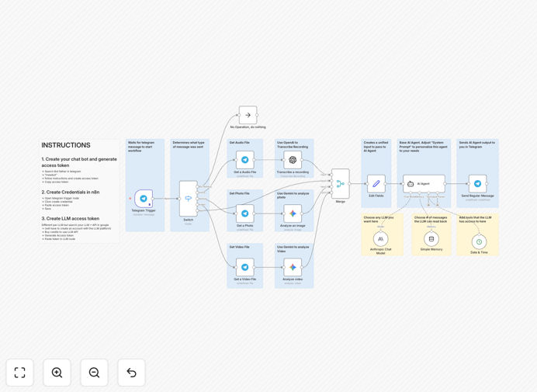The height and width of the screenshot is (392, 537).
Task: Select the Date & Time tool node
Action: pos(479,241)
